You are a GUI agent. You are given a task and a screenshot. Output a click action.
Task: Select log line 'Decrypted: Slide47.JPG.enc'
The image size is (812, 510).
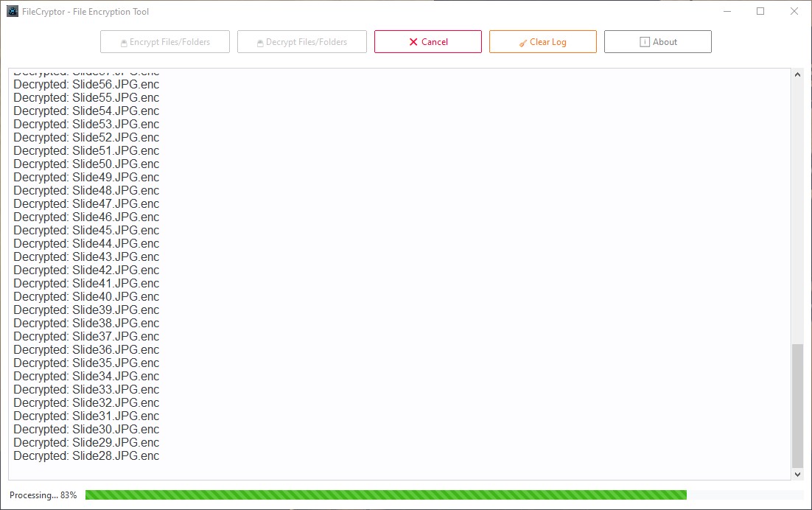86,204
